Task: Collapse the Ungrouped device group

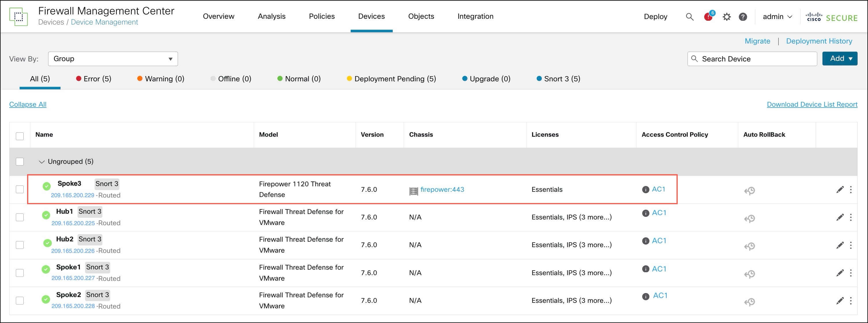Action: pyautogui.click(x=41, y=162)
